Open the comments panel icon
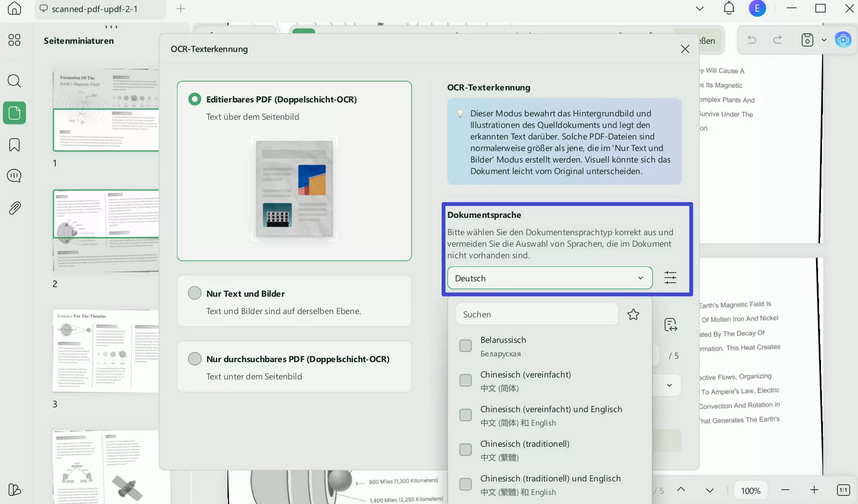The image size is (858, 504). pos(14,176)
